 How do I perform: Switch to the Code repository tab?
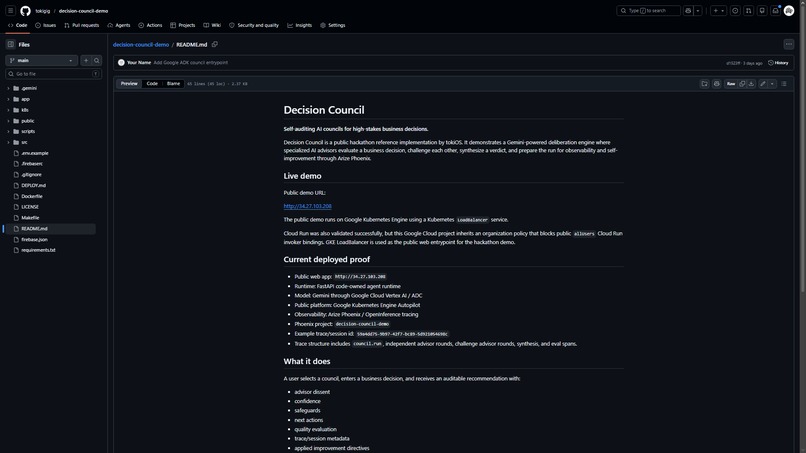[17, 25]
